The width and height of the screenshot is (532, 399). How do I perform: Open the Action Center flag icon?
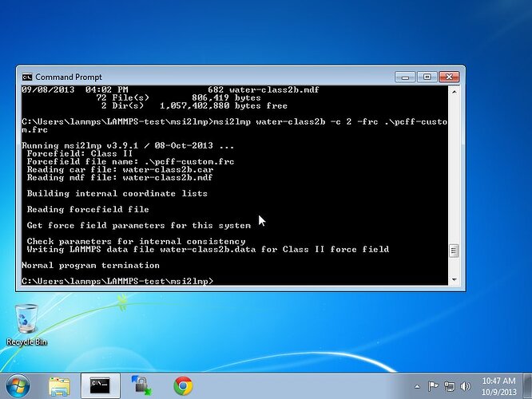click(x=433, y=386)
